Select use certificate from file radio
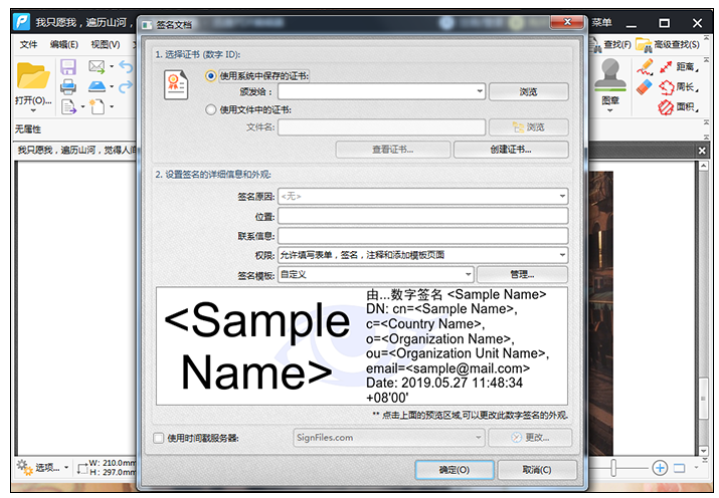Viewport: 719px width, 498px height. [210, 110]
